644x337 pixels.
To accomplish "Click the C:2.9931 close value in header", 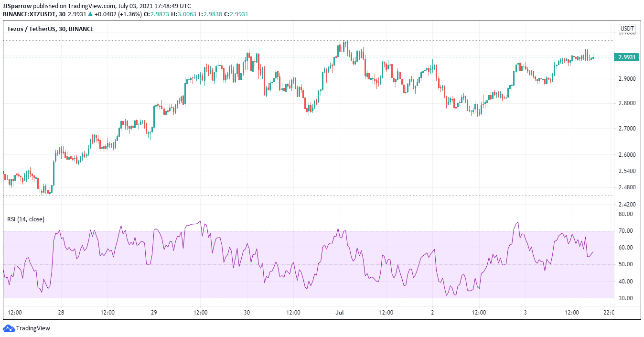I will point(236,14).
